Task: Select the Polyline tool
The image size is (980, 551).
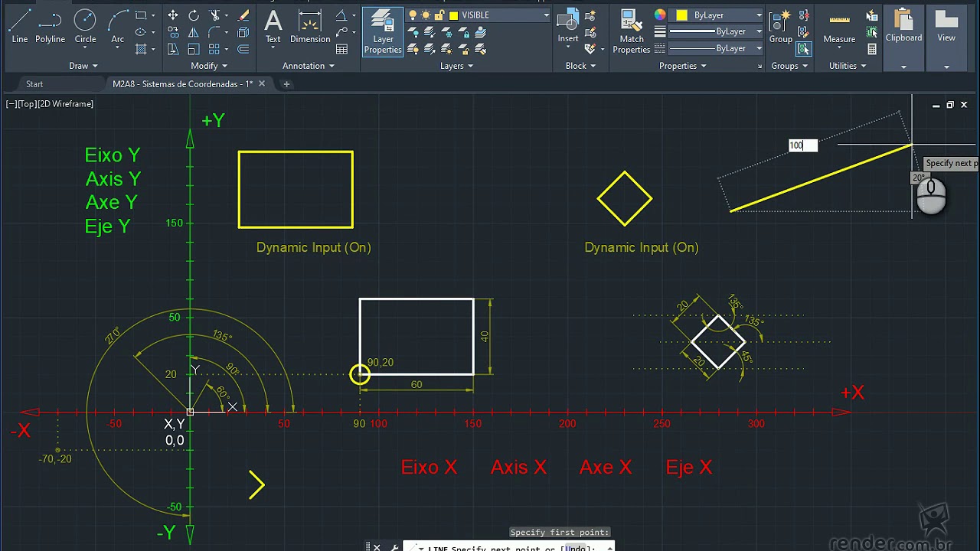Action: tap(50, 26)
